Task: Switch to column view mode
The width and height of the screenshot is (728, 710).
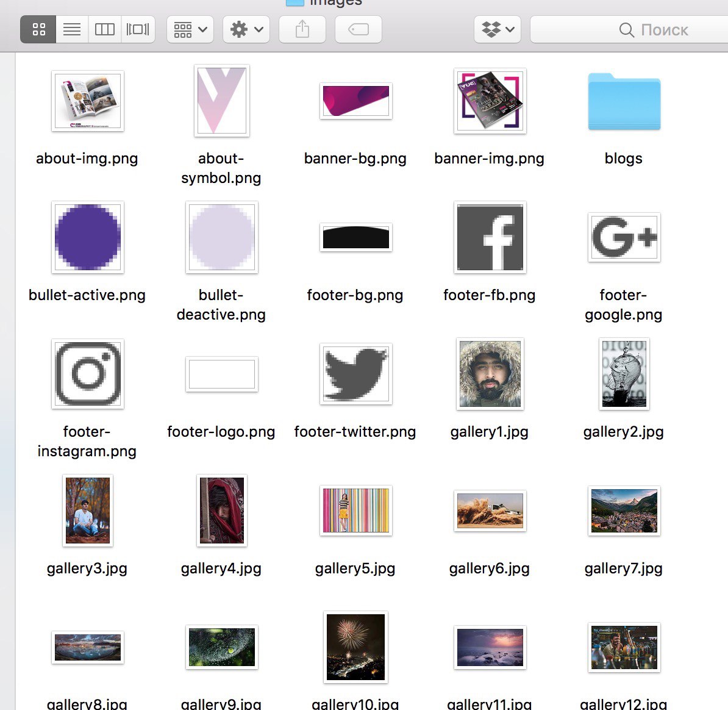Action: tap(104, 29)
